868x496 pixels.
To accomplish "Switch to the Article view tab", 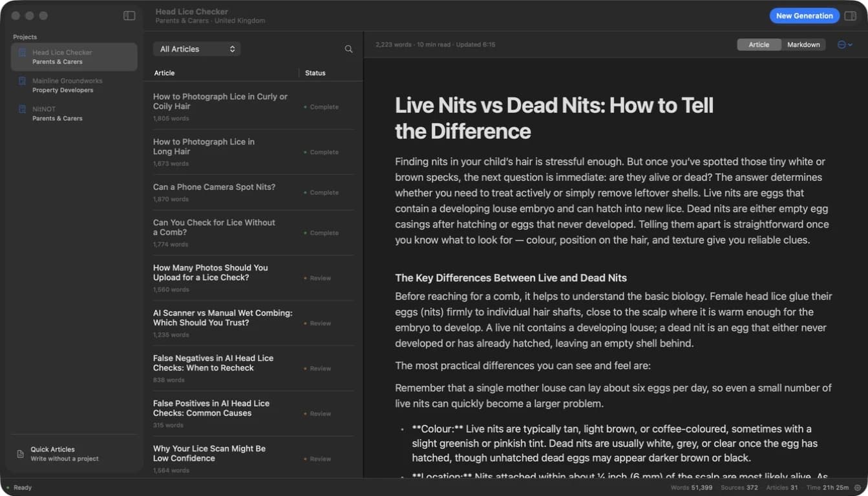I will coord(759,45).
